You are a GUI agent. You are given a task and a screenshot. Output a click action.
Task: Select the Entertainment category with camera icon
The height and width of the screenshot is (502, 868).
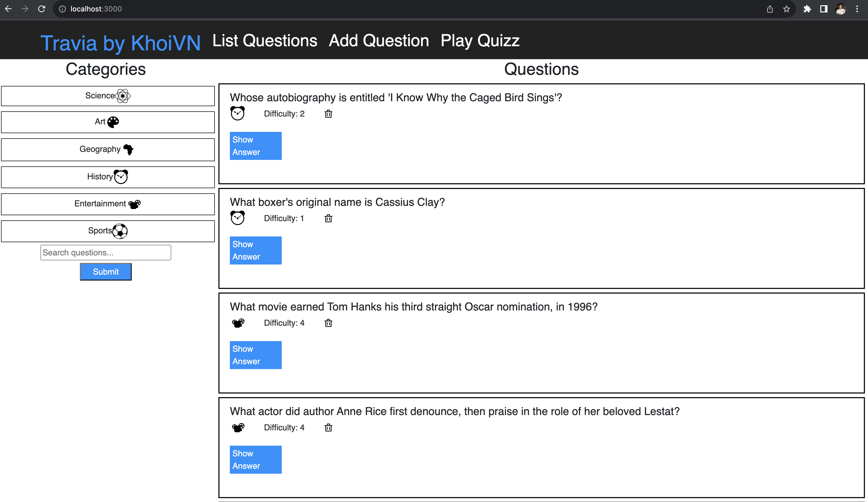click(x=108, y=204)
